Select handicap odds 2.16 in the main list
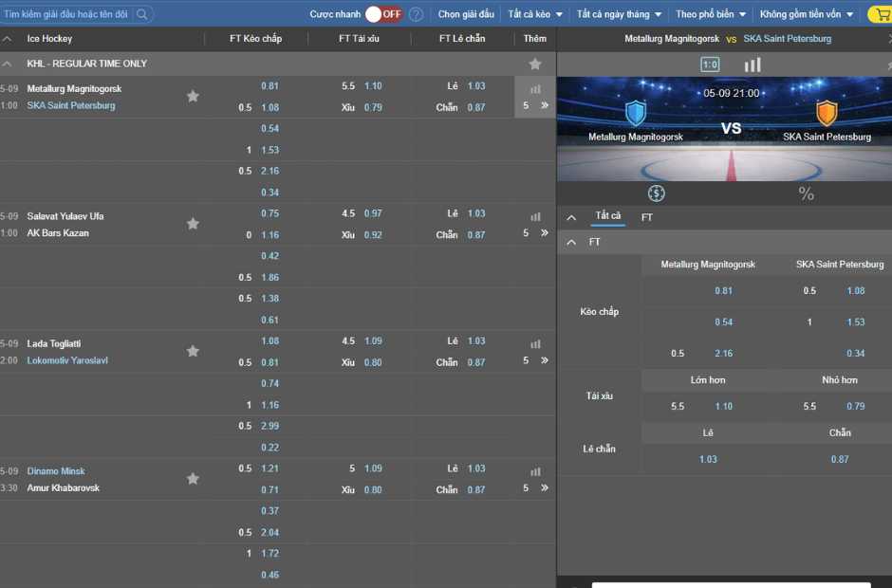 269,171
